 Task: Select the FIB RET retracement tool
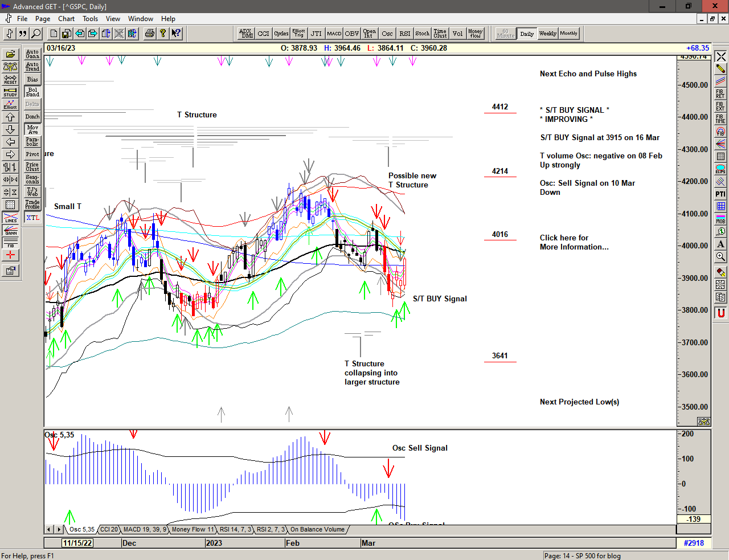point(720,93)
